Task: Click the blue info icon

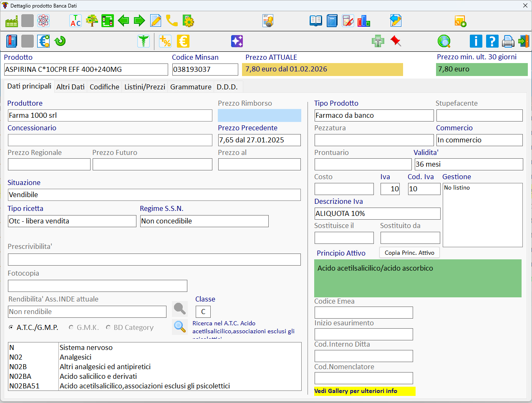Action: (476, 41)
